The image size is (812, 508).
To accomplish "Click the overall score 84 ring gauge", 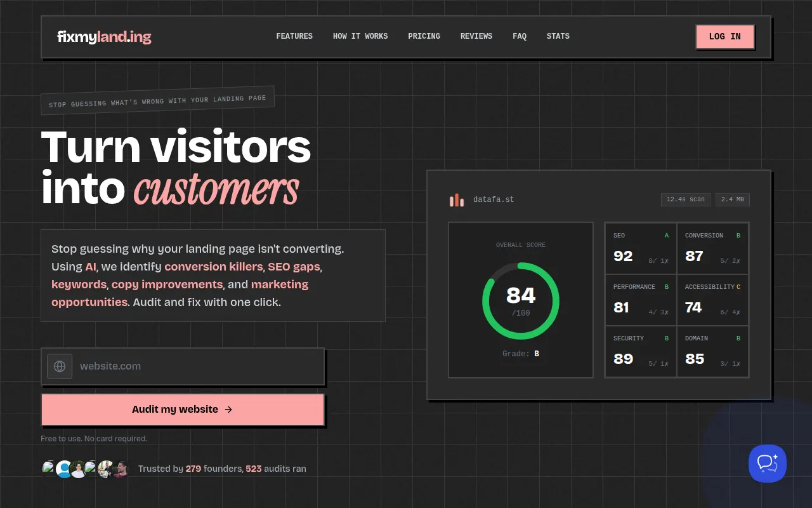I will point(521,300).
